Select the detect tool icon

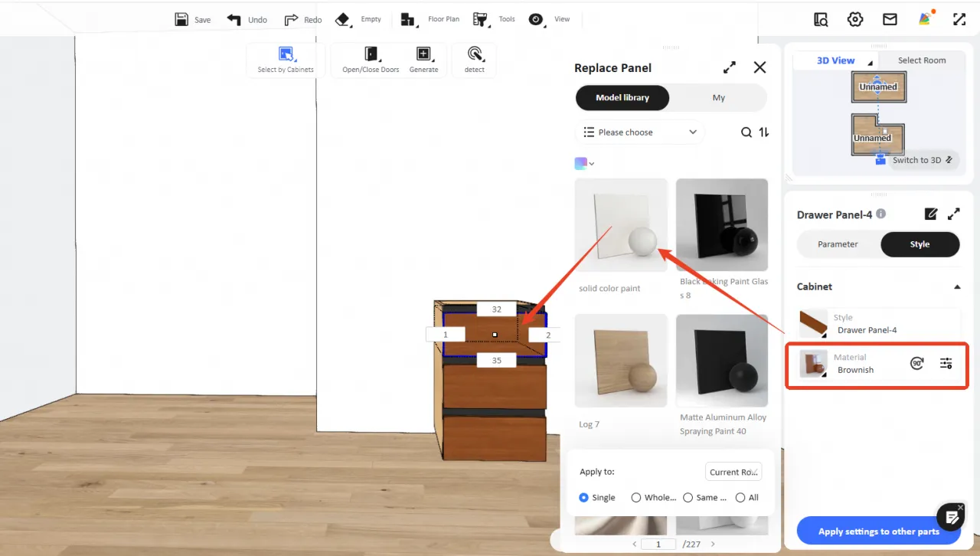475,54
